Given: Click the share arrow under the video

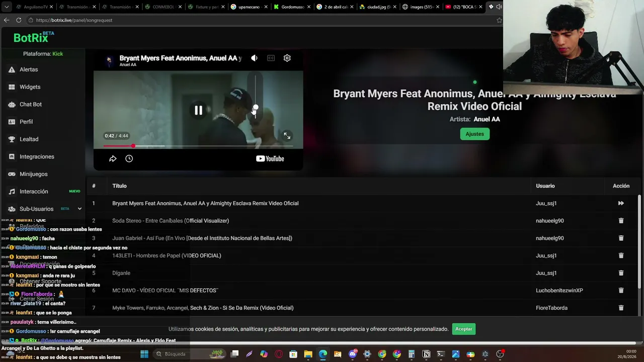Looking at the screenshot, I should coord(113,159).
